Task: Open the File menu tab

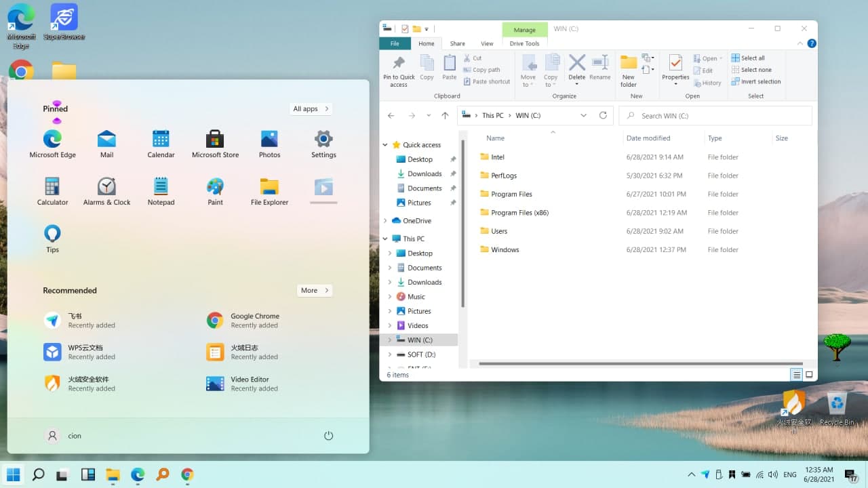Action: tap(395, 43)
